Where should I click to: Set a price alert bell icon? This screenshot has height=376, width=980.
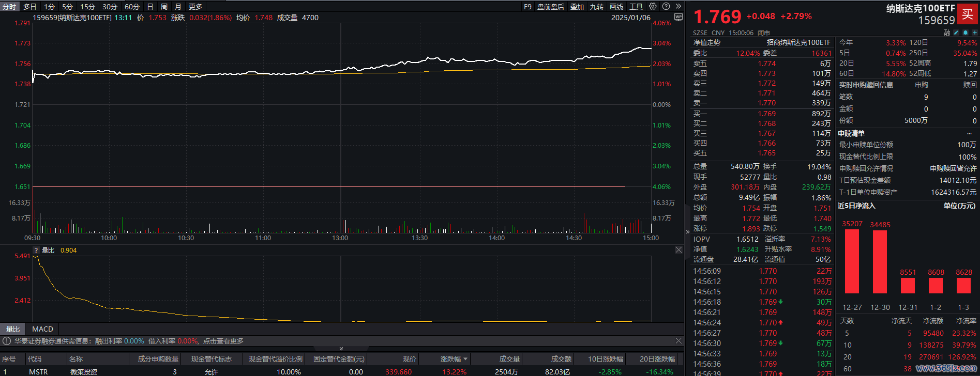point(964,33)
